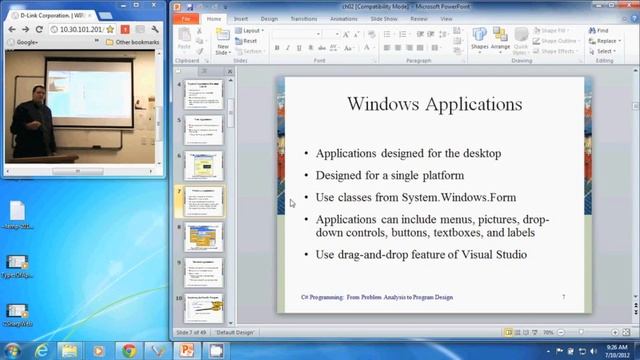This screenshot has height=360, width=640.
Task: Click the Chrome wrench menu icon
Action: [x=155, y=29]
